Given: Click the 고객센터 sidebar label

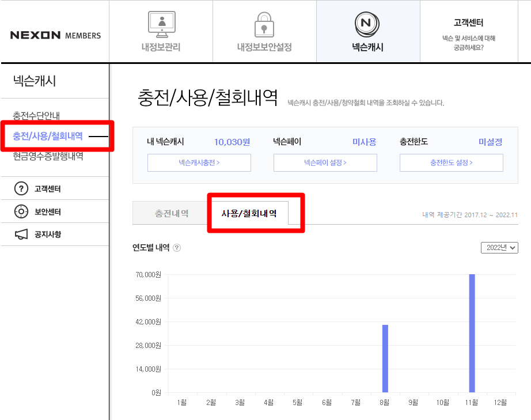Looking at the screenshot, I should click(x=47, y=188).
